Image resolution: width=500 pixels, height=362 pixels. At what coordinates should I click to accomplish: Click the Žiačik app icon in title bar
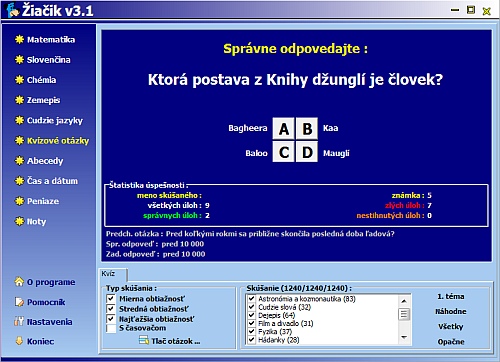tap(13, 10)
